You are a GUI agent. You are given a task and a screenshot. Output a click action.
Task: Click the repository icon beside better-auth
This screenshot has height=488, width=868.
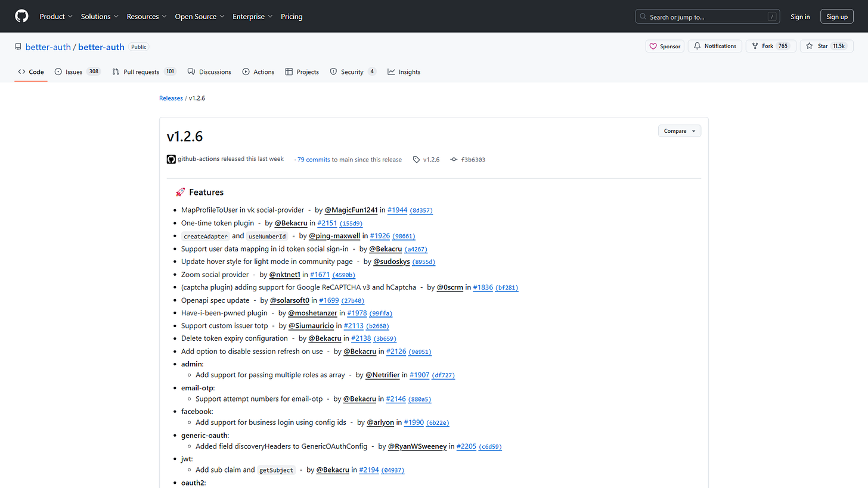[19, 47]
